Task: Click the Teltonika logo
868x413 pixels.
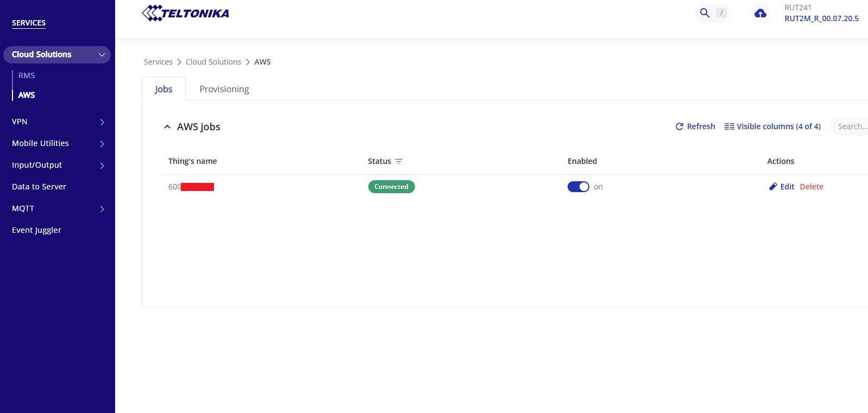Action: pos(185,13)
